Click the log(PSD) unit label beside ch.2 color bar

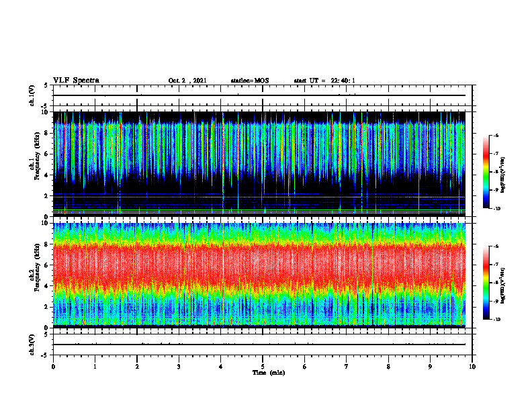tap(504, 285)
